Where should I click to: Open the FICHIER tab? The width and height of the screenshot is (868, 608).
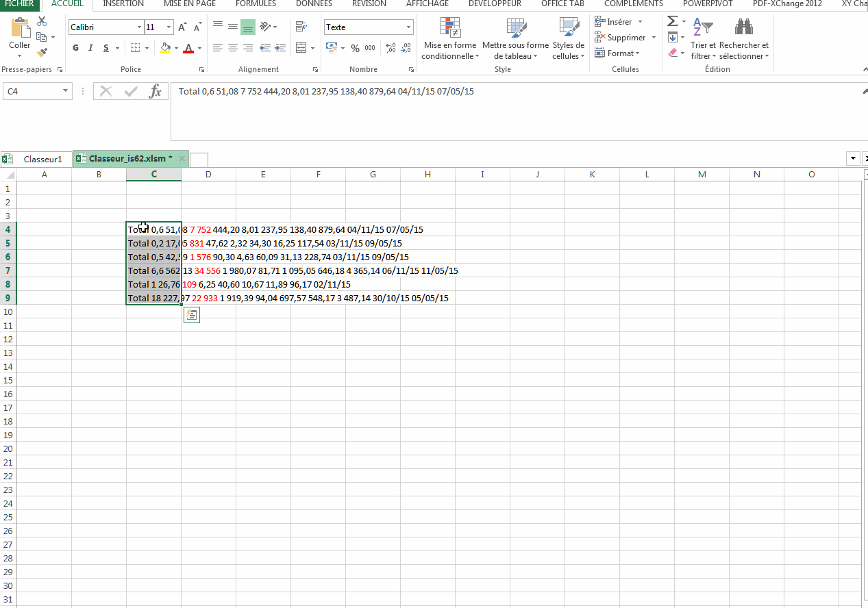(18, 3)
